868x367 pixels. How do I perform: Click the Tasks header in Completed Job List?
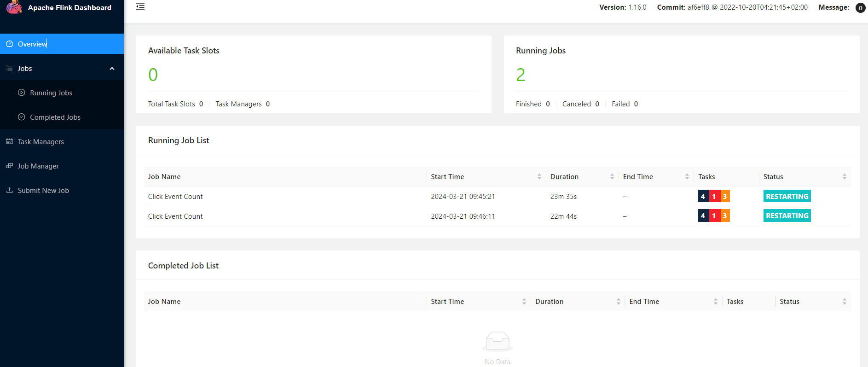click(x=735, y=302)
